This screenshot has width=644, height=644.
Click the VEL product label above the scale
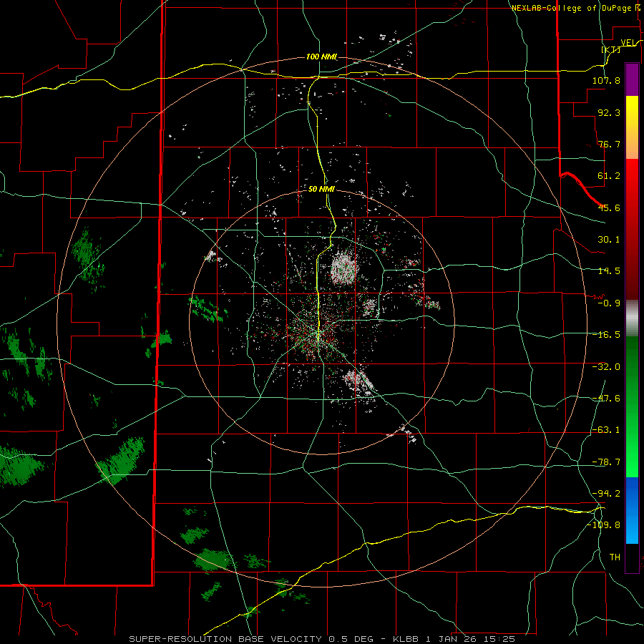(629, 42)
